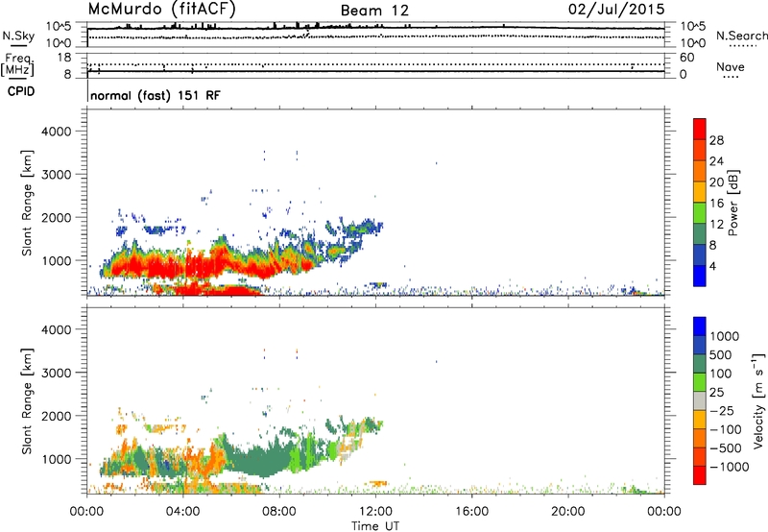
Task: Click the '3000' label on Power panel axis
Action: coord(57,175)
